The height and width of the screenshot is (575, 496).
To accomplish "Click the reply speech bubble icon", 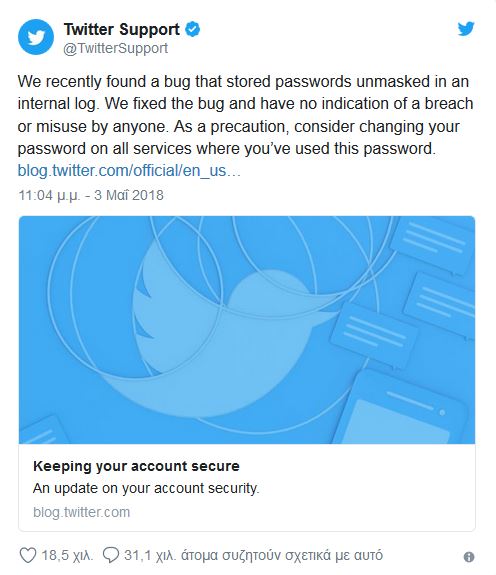I will (111, 555).
